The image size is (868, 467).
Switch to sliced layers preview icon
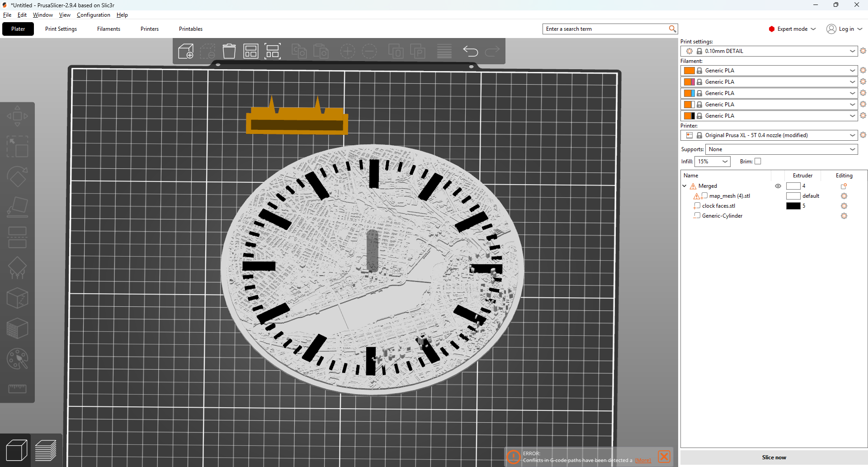pos(46,450)
